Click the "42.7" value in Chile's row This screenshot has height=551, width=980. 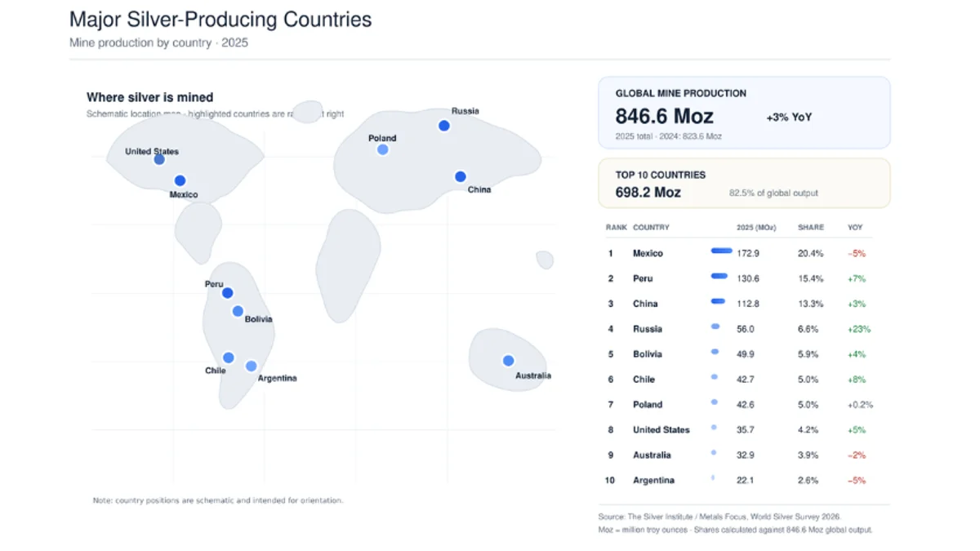pyautogui.click(x=746, y=380)
